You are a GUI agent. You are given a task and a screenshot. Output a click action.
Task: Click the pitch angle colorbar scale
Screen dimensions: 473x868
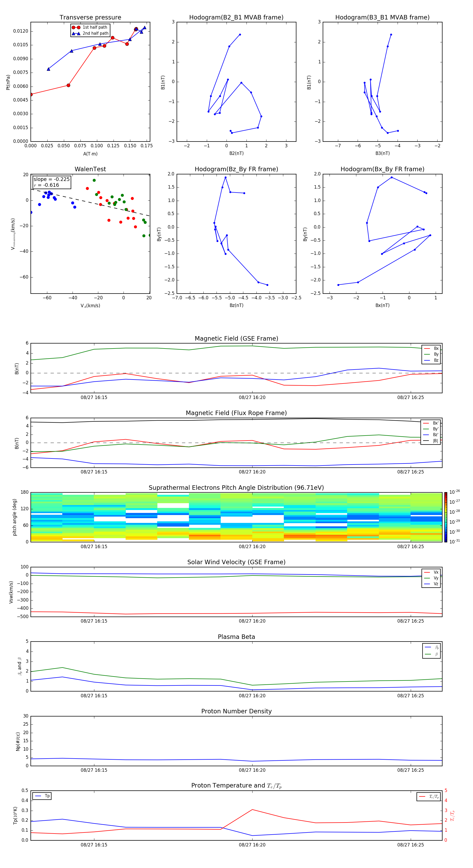tap(446, 517)
